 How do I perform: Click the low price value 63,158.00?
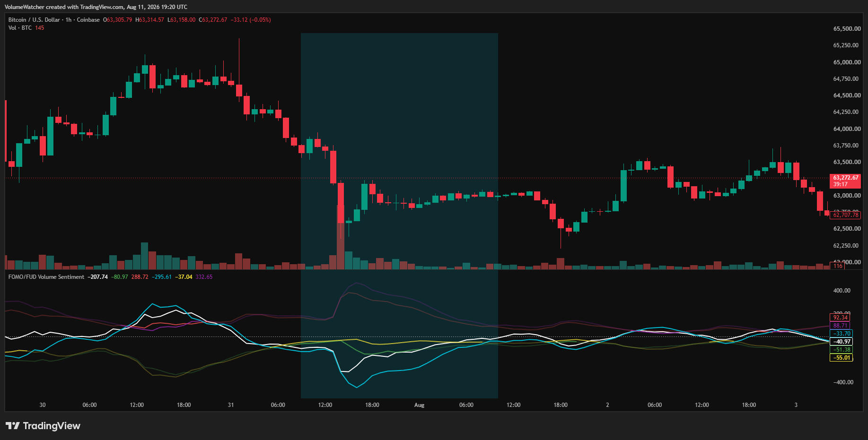coord(183,20)
